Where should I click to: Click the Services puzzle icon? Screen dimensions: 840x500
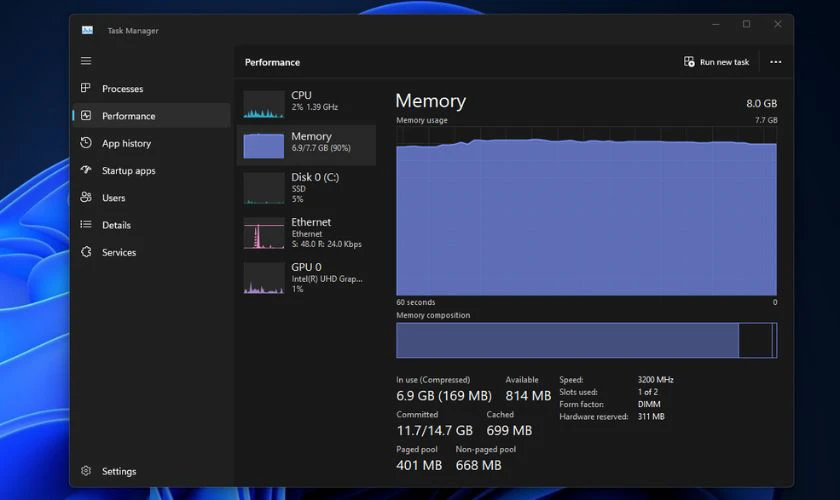click(x=86, y=252)
